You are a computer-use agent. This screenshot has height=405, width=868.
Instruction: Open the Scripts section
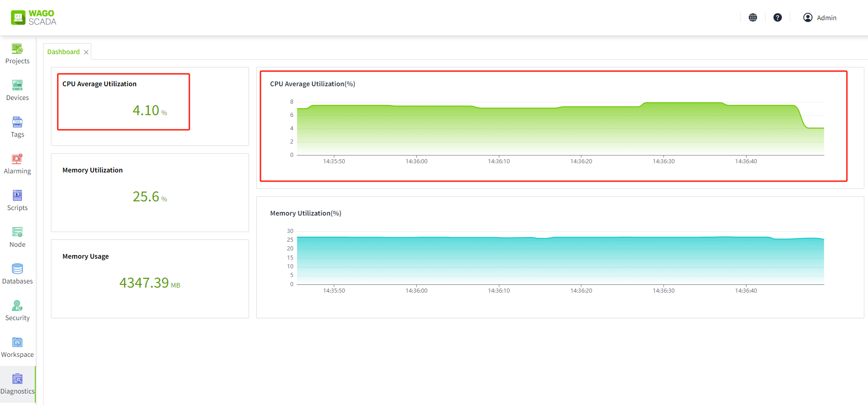[x=17, y=200]
